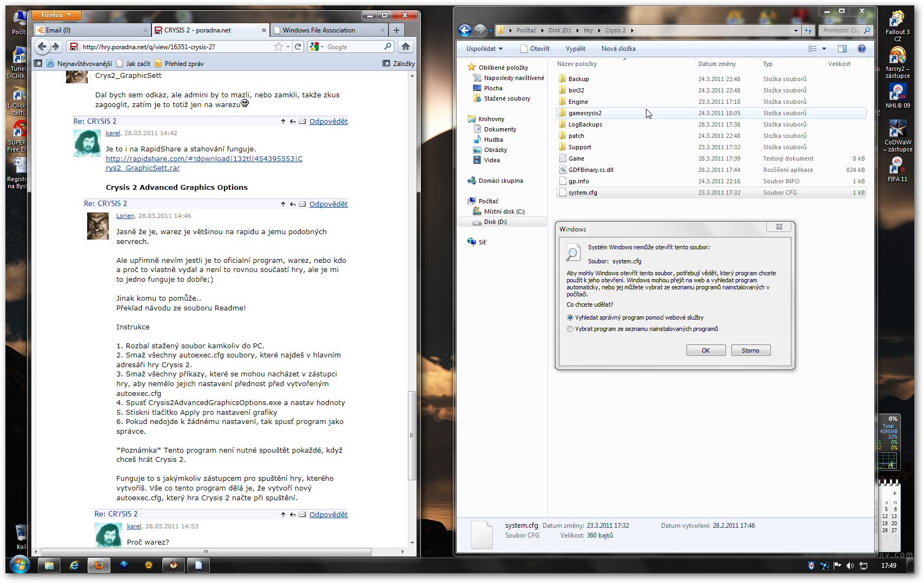Open Windows Explorer from the taskbar
The width and height of the screenshot is (924, 583).
pyautogui.click(x=49, y=565)
